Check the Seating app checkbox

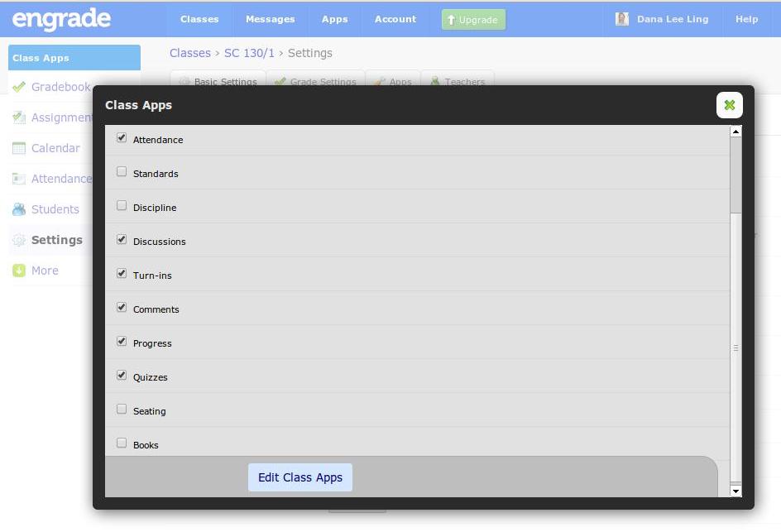click(x=122, y=409)
